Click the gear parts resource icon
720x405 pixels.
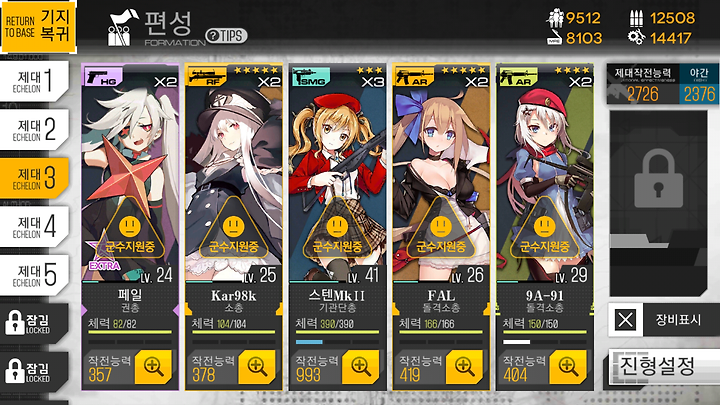[636, 38]
